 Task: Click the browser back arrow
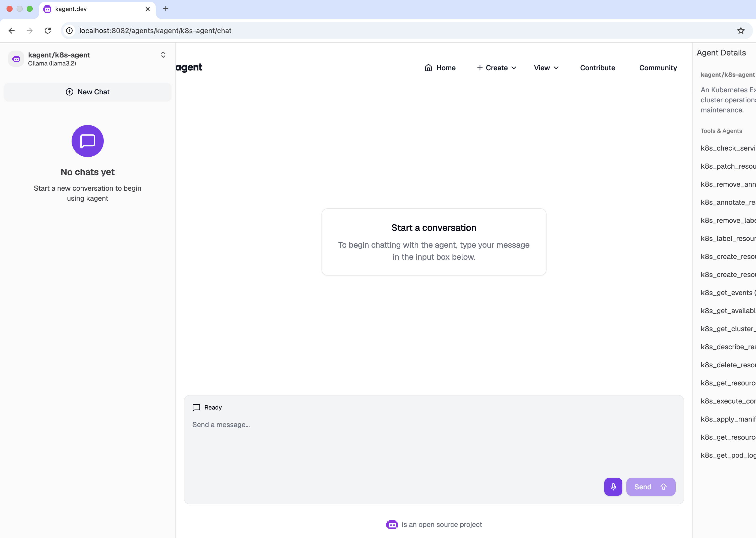[12, 30]
